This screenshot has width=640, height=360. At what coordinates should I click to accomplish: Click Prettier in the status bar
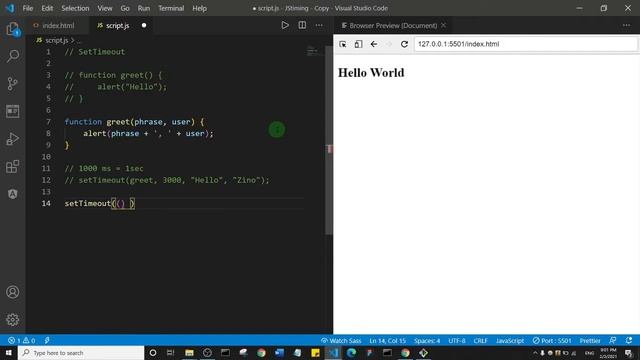(x=590, y=340)
